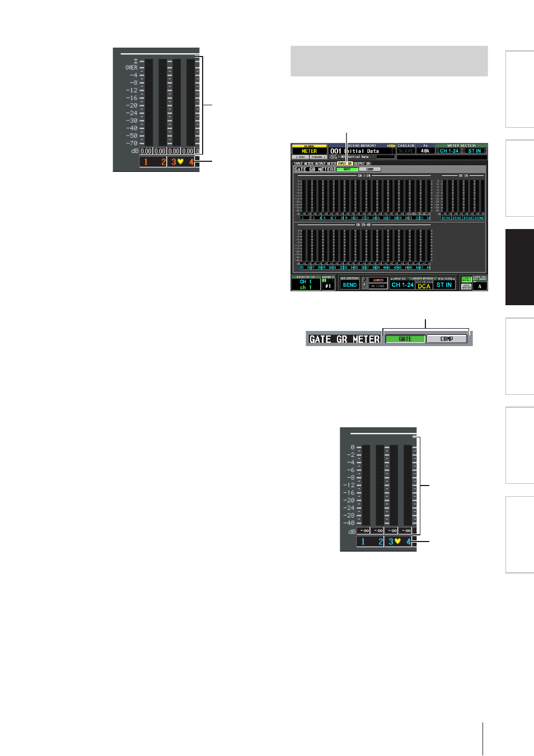Select ST IN in METER SECTION
The height and width of the screenshot is (756, 534).
(x=475, y=151)
